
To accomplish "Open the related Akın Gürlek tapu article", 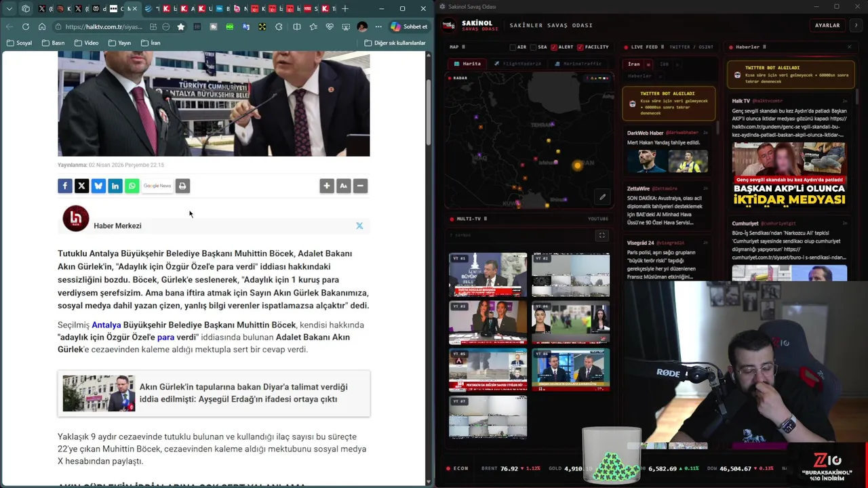I will pos(214,393).
